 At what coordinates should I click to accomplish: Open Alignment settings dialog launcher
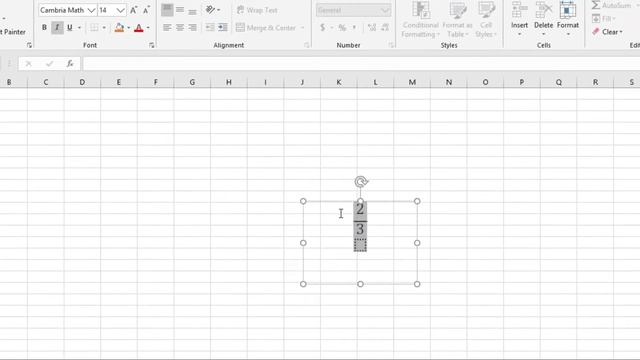[307, 45]
